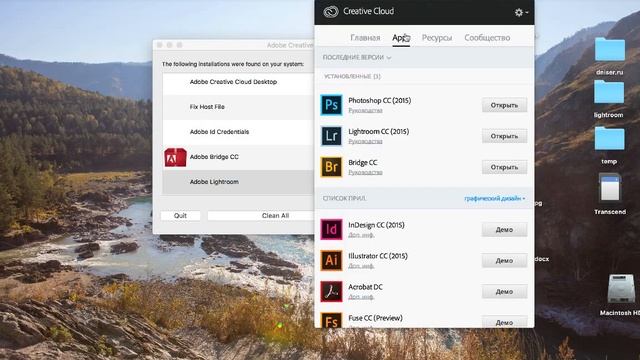Click the Lightroom CC (2015) title
The width and height of the screenshot is (640, 360).
[378, 131]
